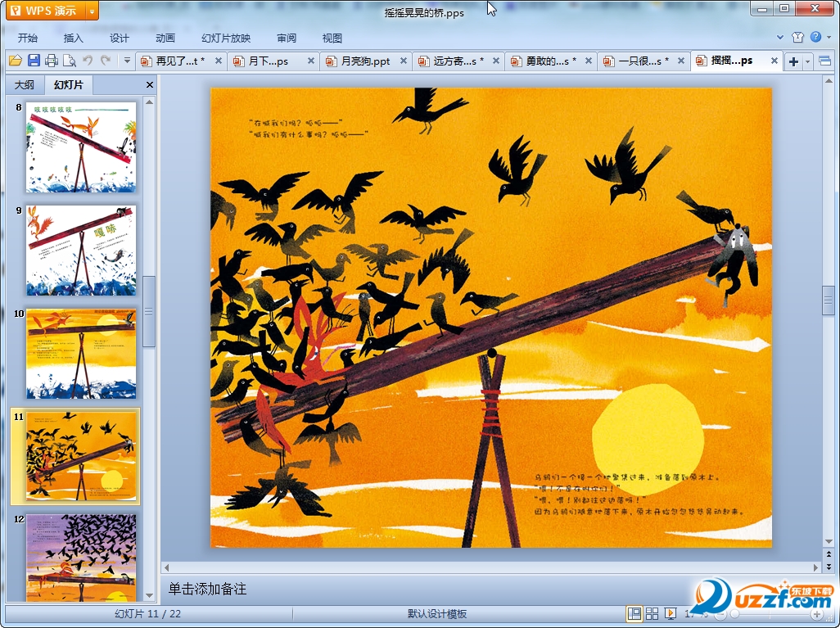The height and width of the screenshot is (628, 840).
Task: Click the zoom slider handle
Action: [x=735, y=614]
